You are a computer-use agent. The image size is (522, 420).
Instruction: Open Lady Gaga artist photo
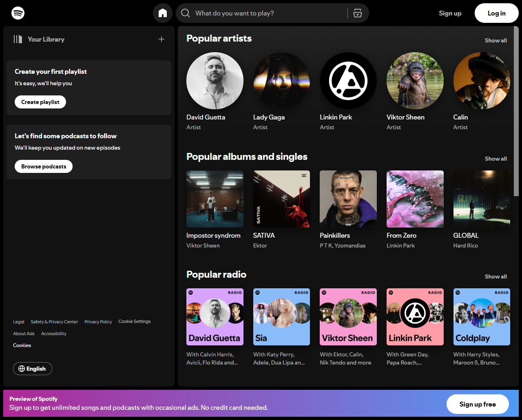[x=281, y=81]
